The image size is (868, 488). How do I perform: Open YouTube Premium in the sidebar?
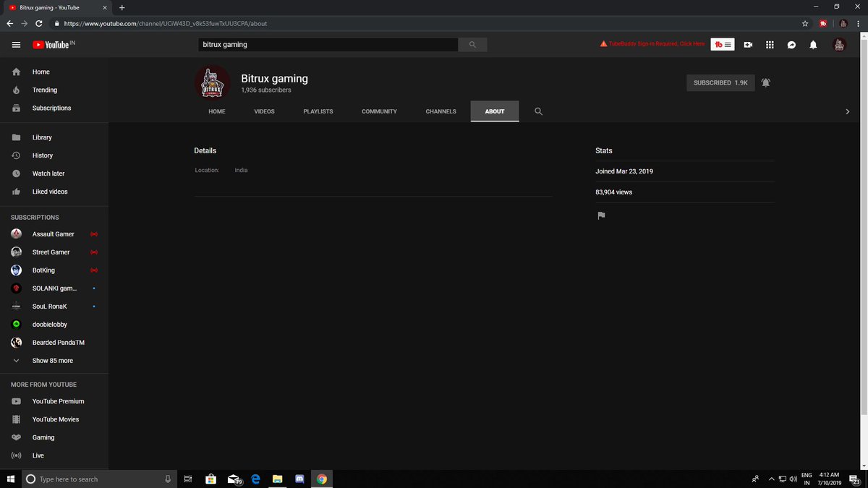[x=54, y=401]
